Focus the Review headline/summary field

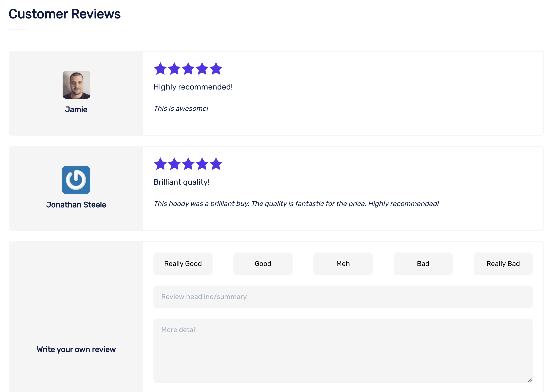343,297
